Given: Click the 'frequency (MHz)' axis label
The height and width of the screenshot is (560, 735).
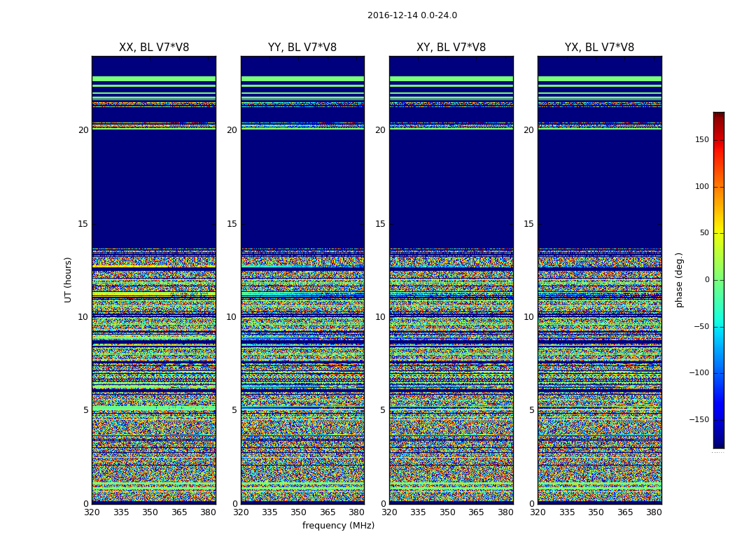Looking at the screenshot, I should pyautogui.click(x=338, y=525).
